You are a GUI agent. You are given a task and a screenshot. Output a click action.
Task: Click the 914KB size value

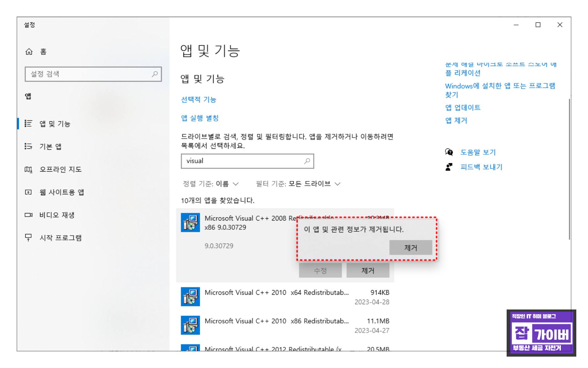click(380, 292)
